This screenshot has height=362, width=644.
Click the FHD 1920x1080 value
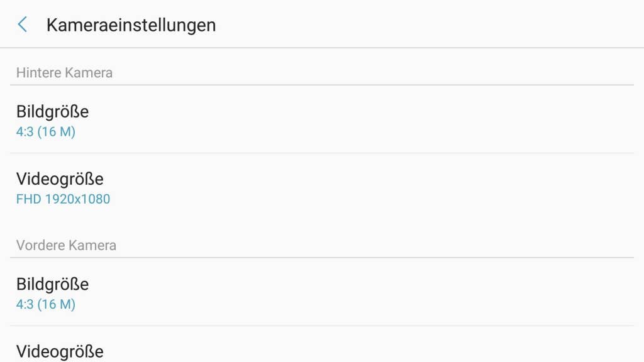63,200
